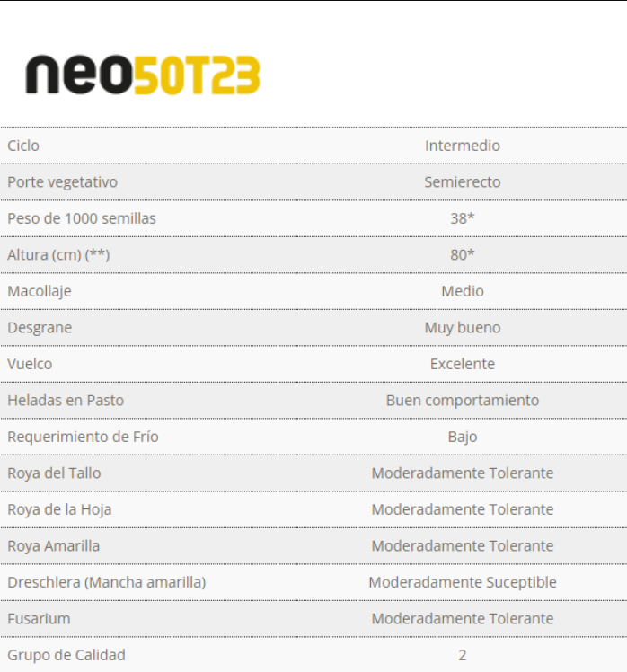Select the Fusarium row label
This screenshot has width=627, height=672.
coord(39,619)
